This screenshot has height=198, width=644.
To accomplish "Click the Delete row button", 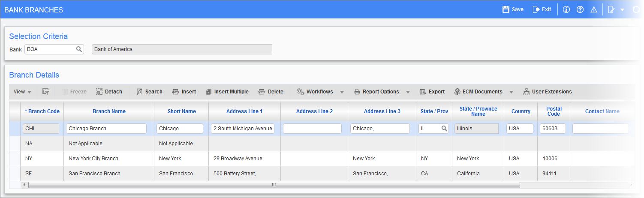I will 271,92.
